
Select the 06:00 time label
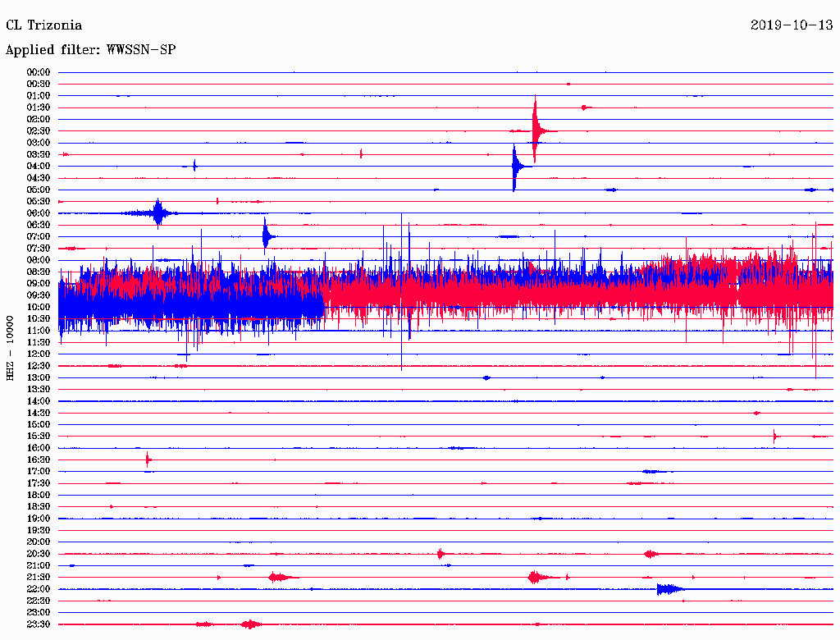39,213
